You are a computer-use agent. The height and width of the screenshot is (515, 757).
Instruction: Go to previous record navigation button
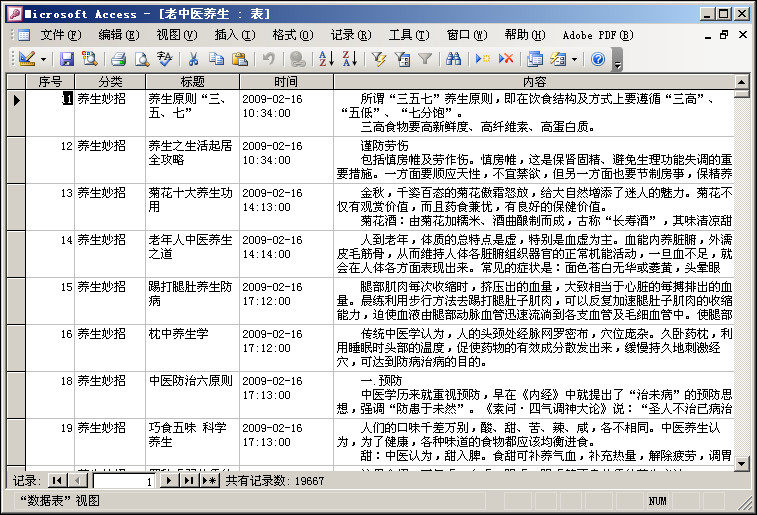pyautogui.click(x=77, y=480)
